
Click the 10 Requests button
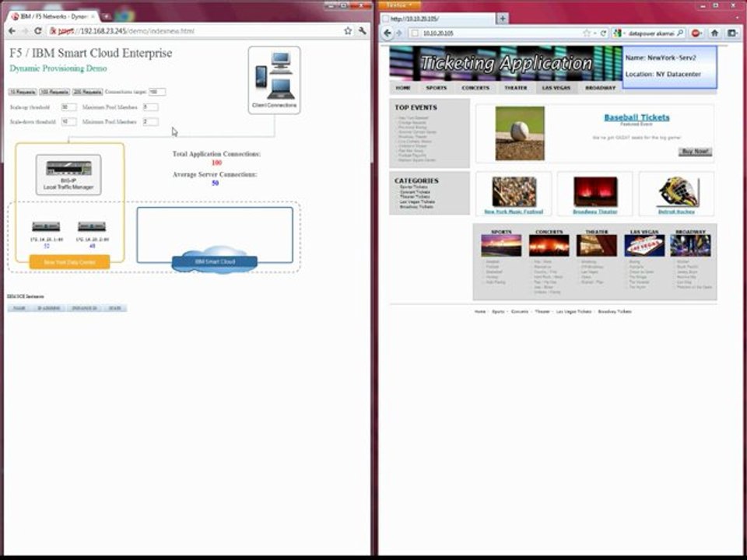tap(23, 92)
